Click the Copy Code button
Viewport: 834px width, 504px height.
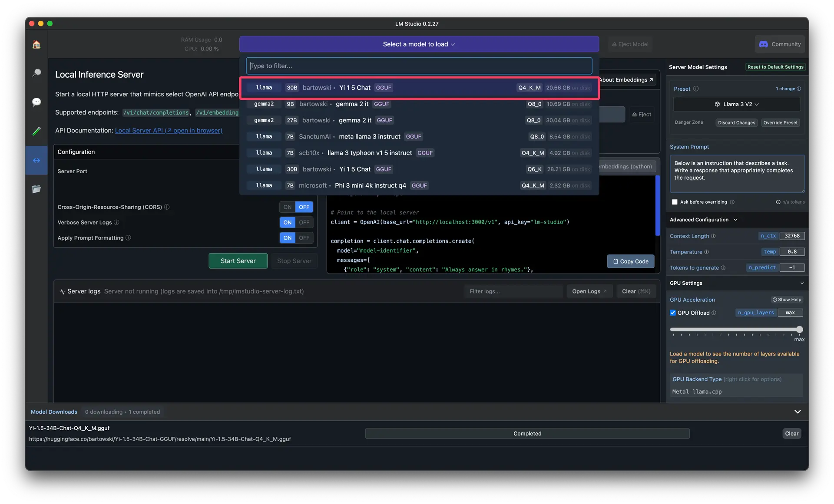[x=631, y=262]
